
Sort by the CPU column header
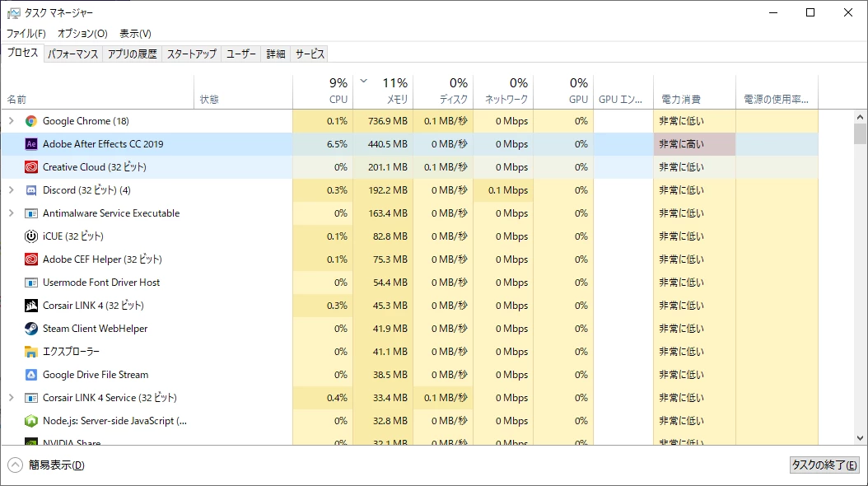tap(323, 92)
